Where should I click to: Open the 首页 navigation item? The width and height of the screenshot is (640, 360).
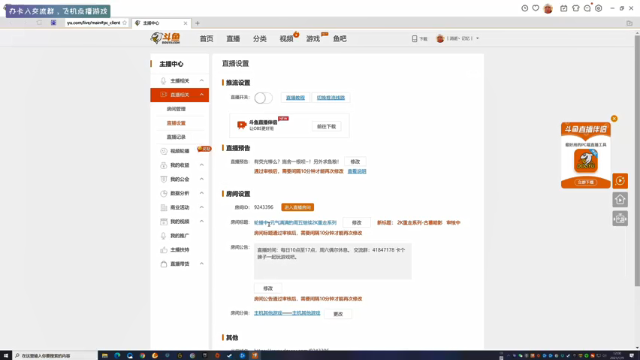pos(206,39)
